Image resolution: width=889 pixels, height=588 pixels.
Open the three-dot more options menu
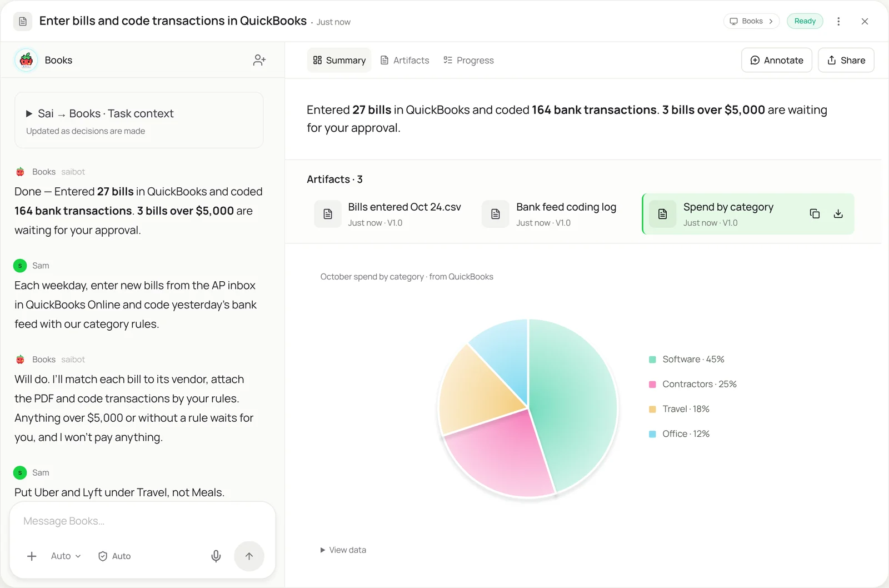click(x=838, y=21)
